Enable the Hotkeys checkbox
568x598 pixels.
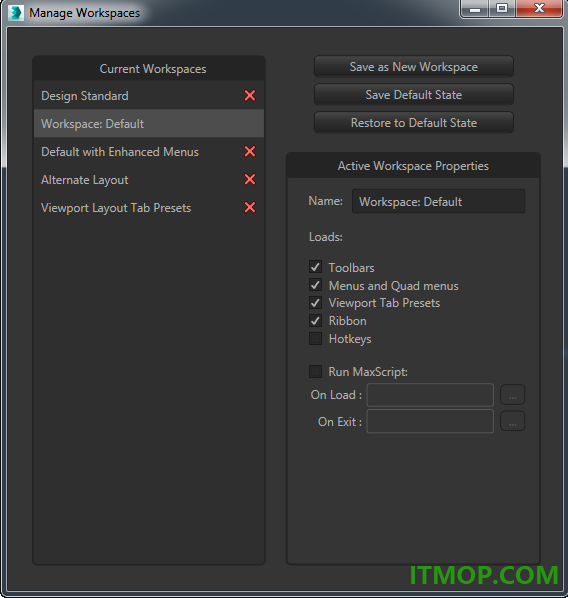tap(315, 339)
